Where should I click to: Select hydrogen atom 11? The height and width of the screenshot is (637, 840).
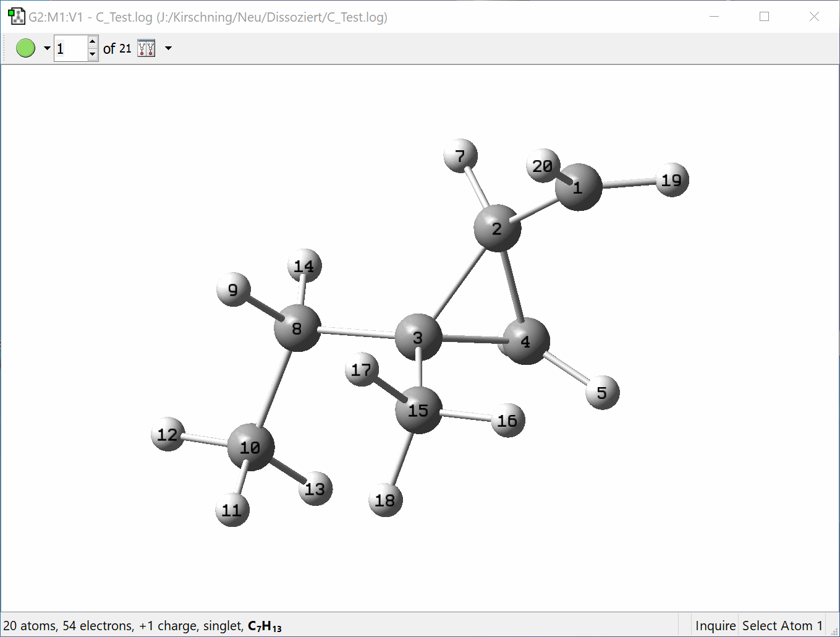point(232,510)
